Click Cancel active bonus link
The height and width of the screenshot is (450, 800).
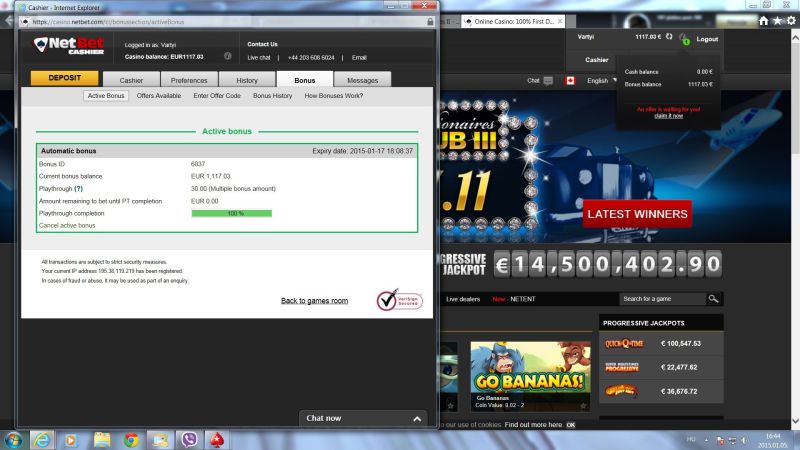click(68, 225)
